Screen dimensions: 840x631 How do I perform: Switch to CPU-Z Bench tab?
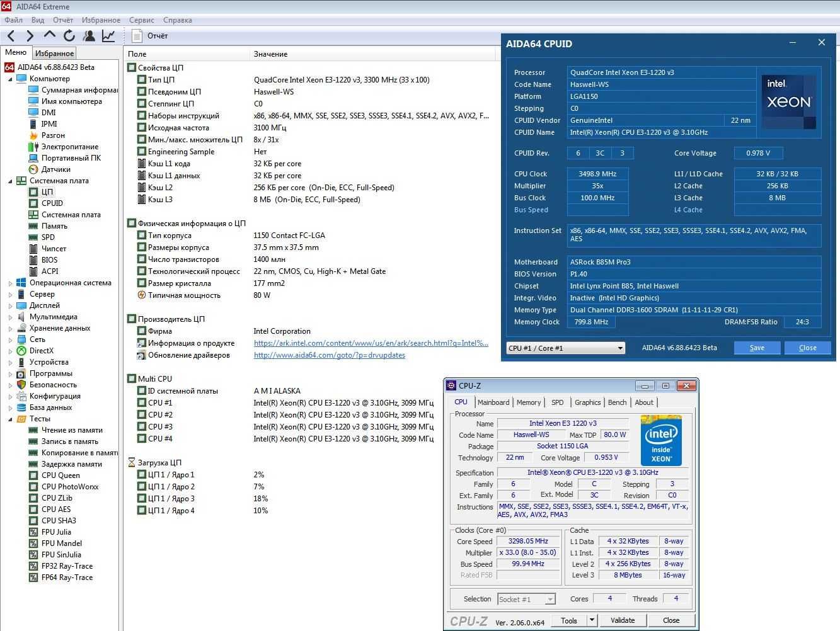[x=617, y=402]
